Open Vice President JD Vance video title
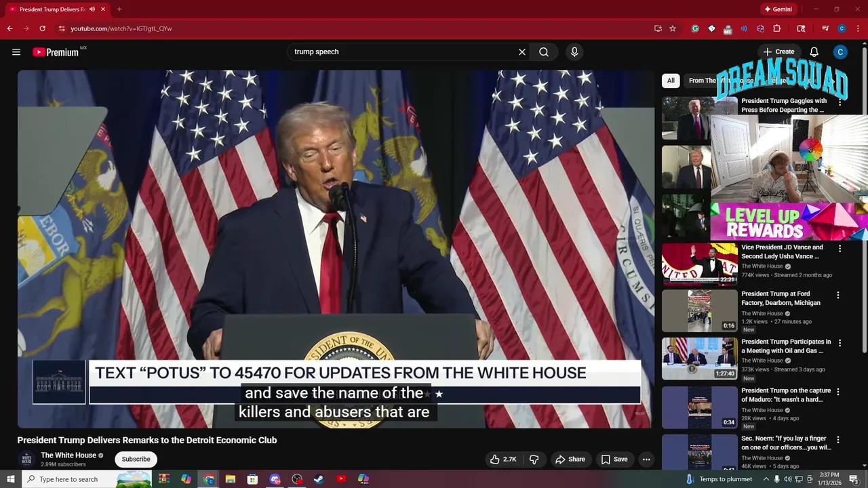 tap(782, 252)
